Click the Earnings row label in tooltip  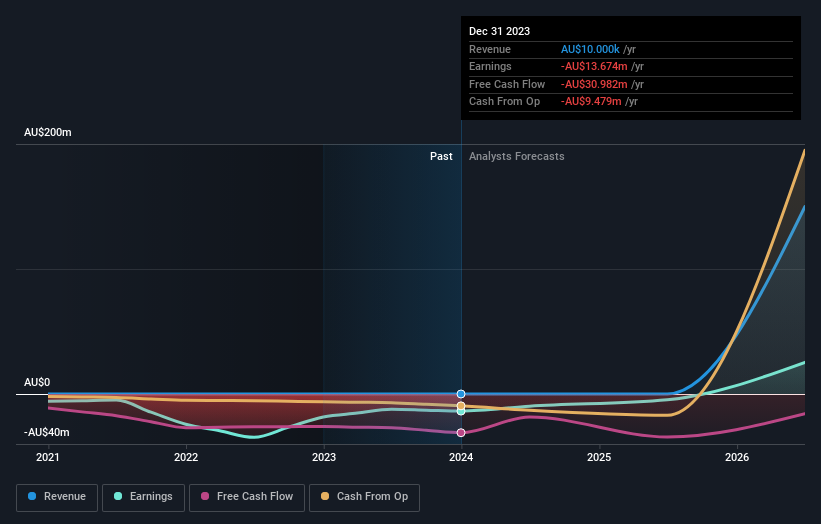(x=490, y=66)
